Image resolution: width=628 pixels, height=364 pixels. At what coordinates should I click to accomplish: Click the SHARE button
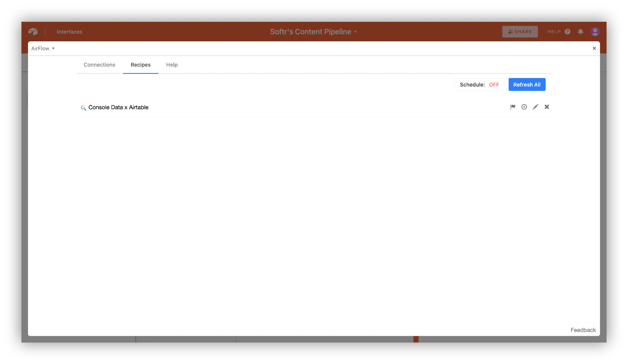click(520, 32)
